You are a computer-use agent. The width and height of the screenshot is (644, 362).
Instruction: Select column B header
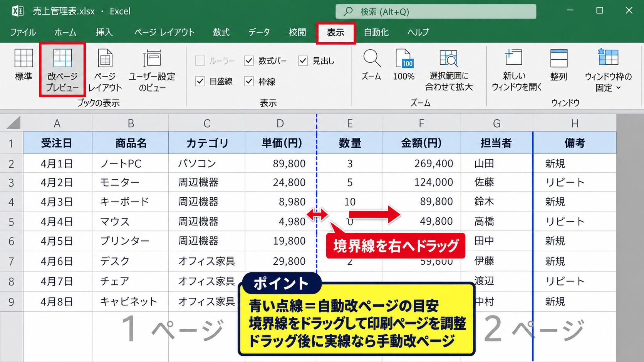click(x=131, y=123)
